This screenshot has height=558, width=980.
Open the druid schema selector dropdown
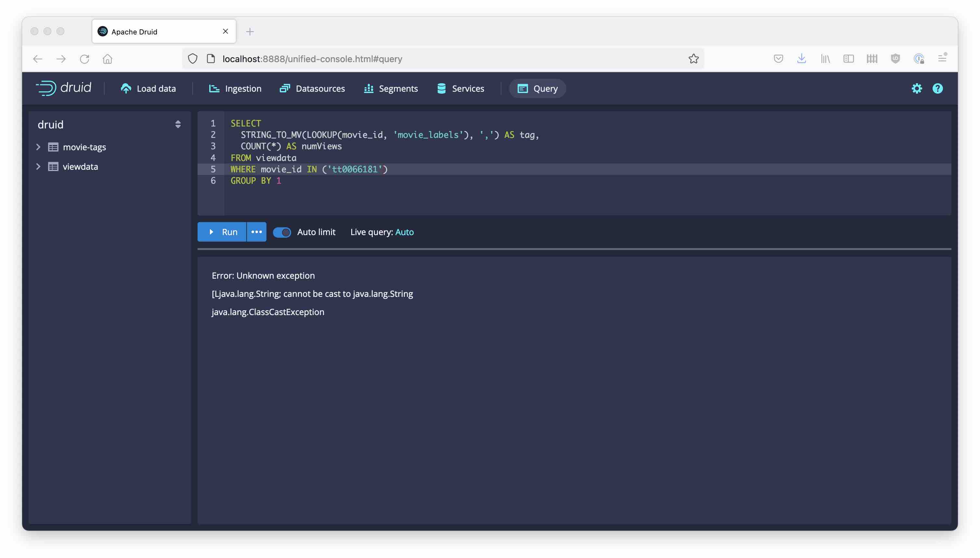click(x=178, y=125)
